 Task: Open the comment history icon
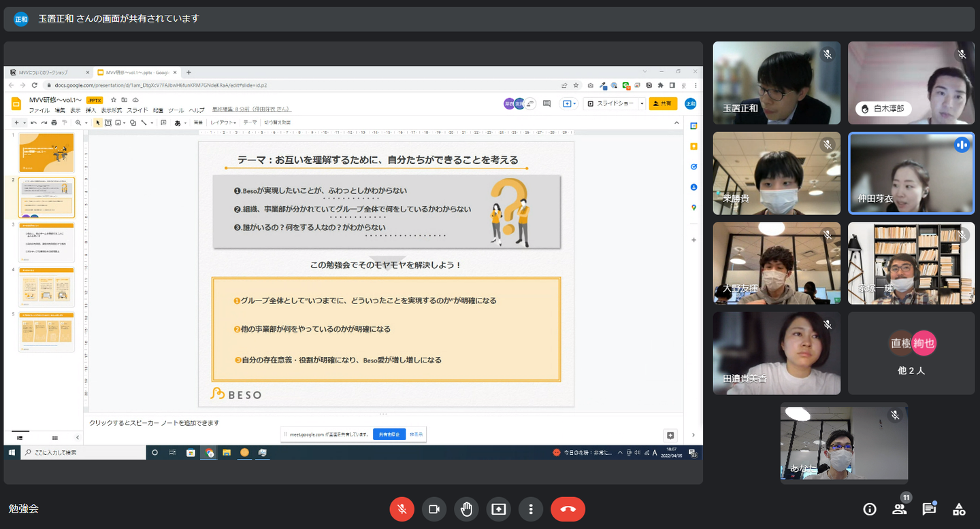click(546, 103)
